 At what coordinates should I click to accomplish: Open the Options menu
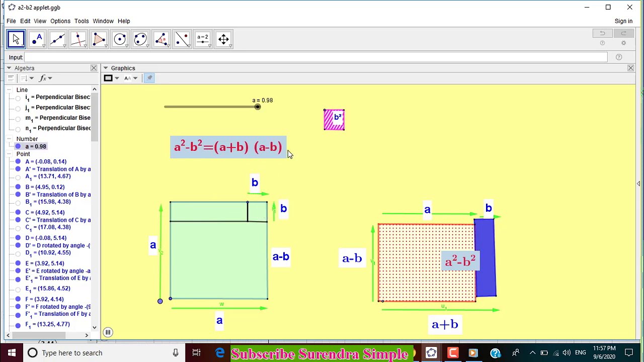tap(60, 21)
